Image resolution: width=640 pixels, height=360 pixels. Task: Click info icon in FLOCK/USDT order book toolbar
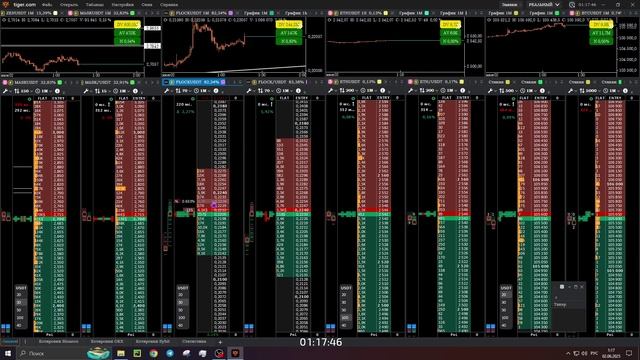tap(298, 91)
